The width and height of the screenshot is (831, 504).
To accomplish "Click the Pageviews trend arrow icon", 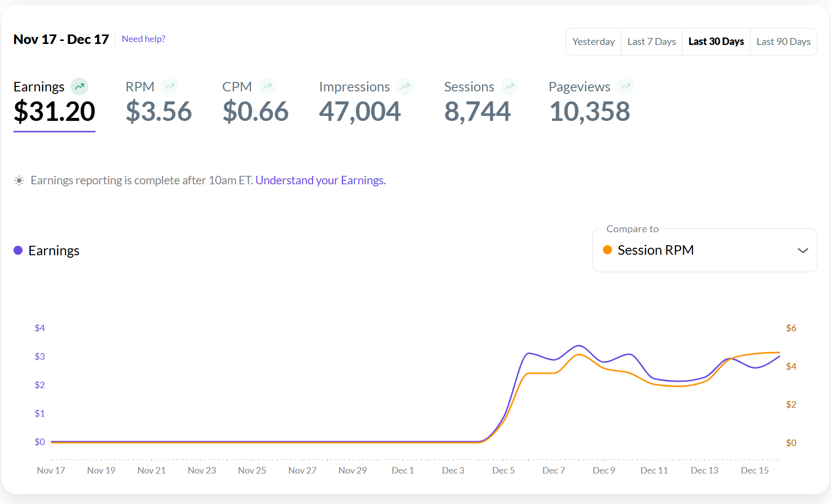I will click(625, 86).
